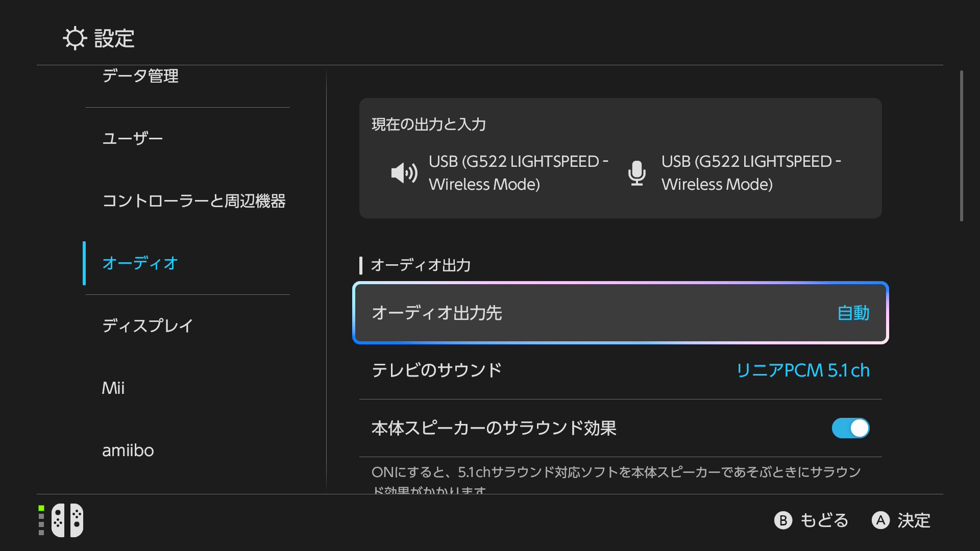Click the A button icon for 決定
This screenshot has height=551, width=980.
[x=880, y=520]
